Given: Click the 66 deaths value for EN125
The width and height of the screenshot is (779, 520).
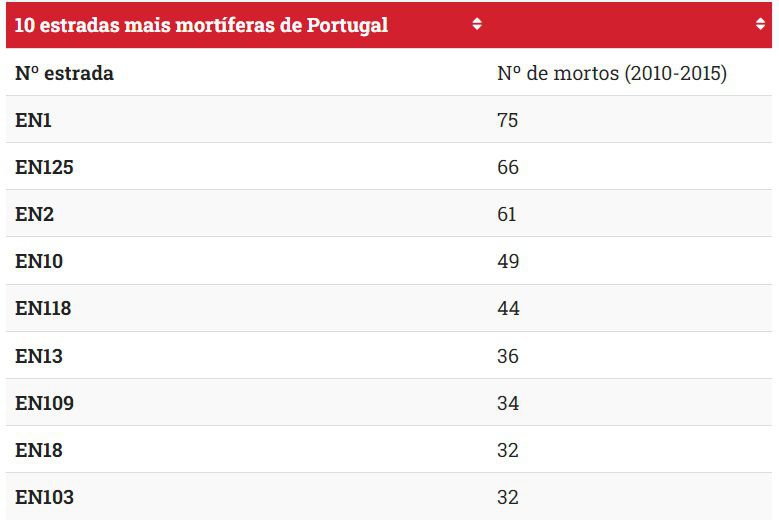Looking at the screenshot, I should click(508, 167).
